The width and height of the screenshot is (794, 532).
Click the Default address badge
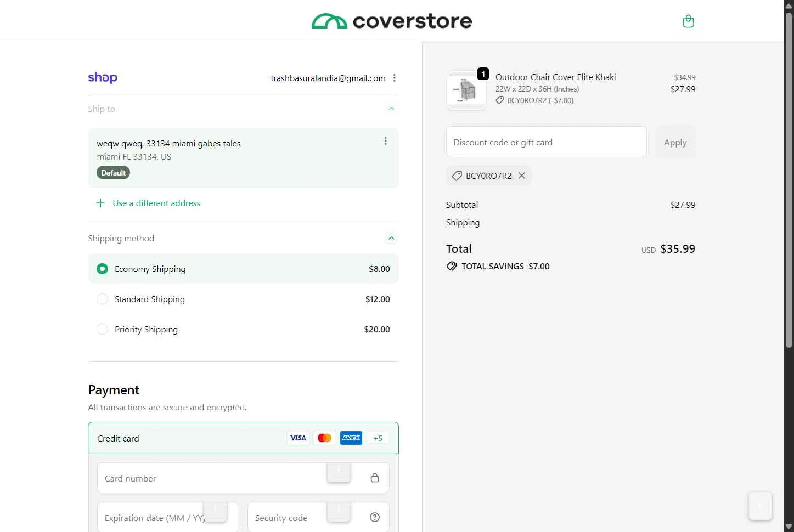114,173
